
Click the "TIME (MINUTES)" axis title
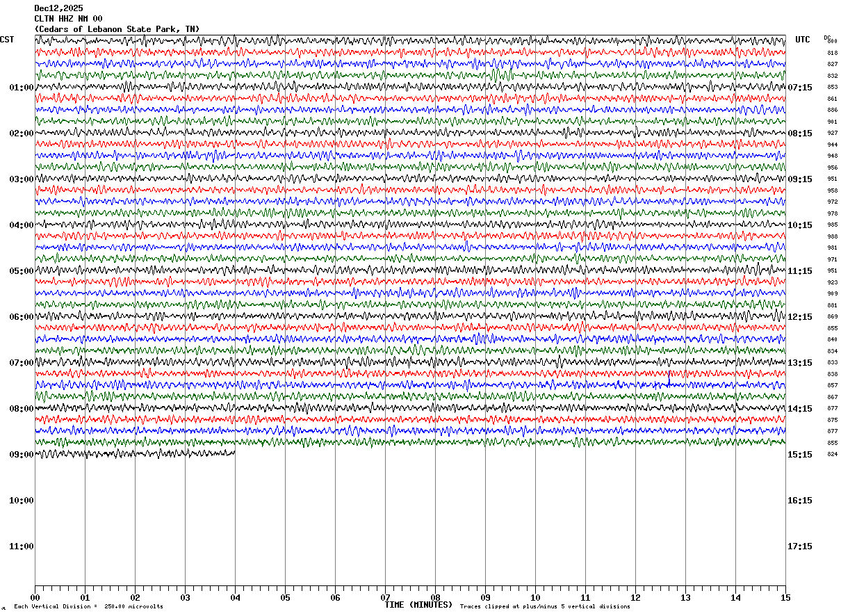point(418,605)
